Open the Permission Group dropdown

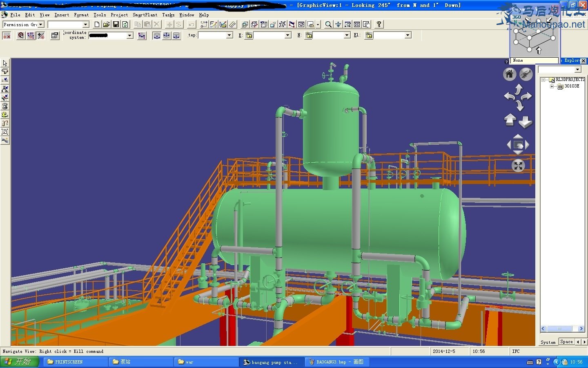click(40, 25)
